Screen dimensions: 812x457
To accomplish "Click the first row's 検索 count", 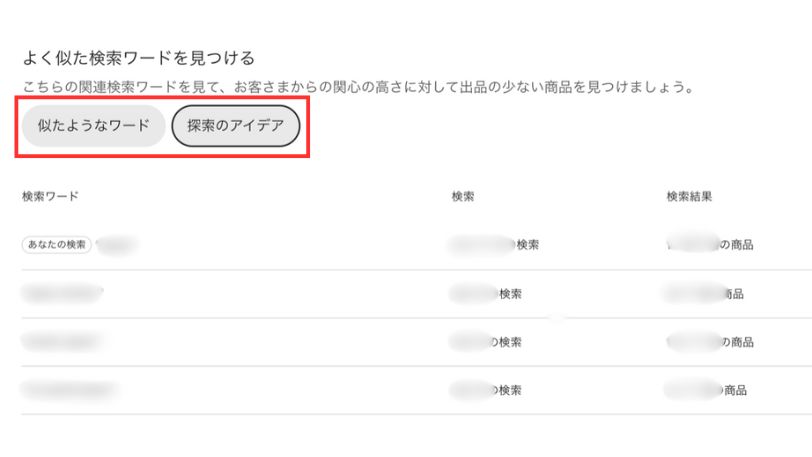I will (494, 245).
